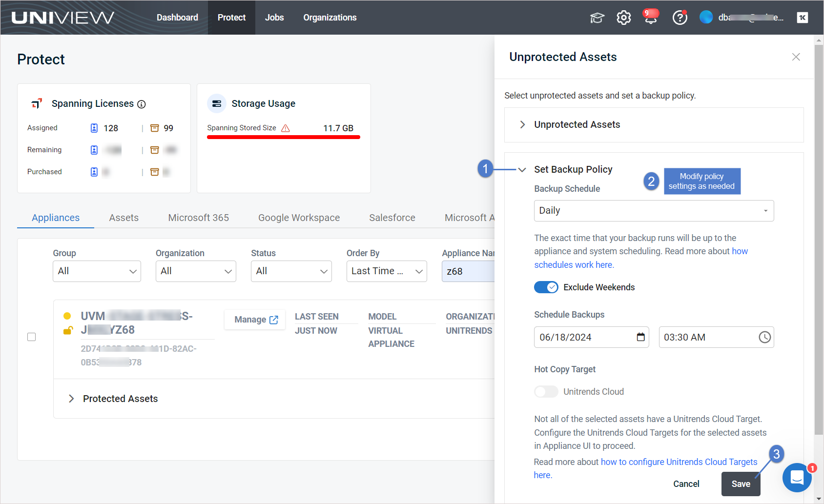Open the clock time picker icon

click(765, 337)
